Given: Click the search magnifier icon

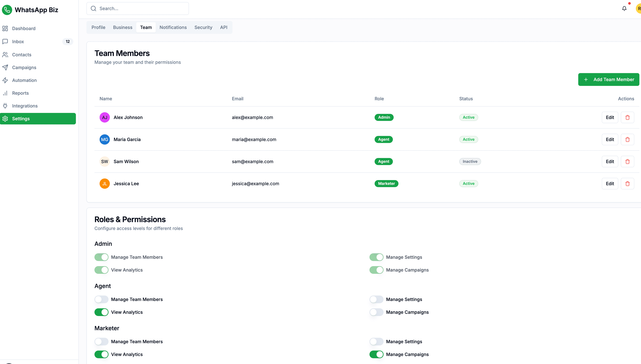Looking at the screenshot, I should 94,9.
